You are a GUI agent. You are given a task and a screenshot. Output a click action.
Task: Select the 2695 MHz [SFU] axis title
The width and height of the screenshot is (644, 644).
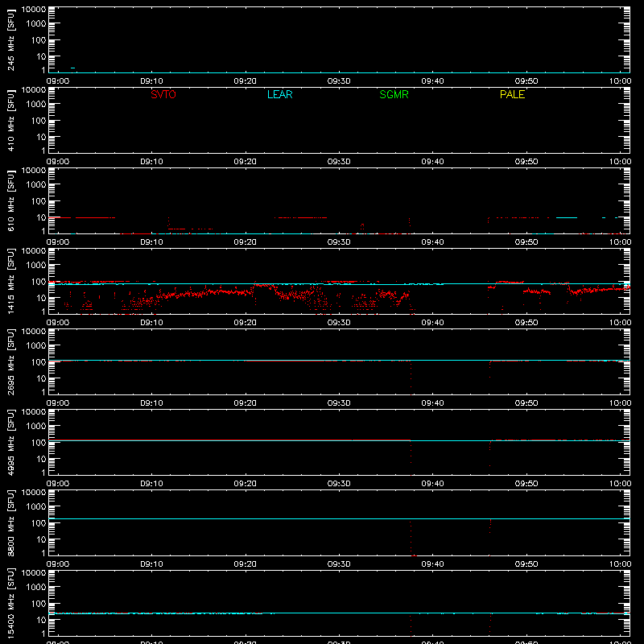click(11, 361)
